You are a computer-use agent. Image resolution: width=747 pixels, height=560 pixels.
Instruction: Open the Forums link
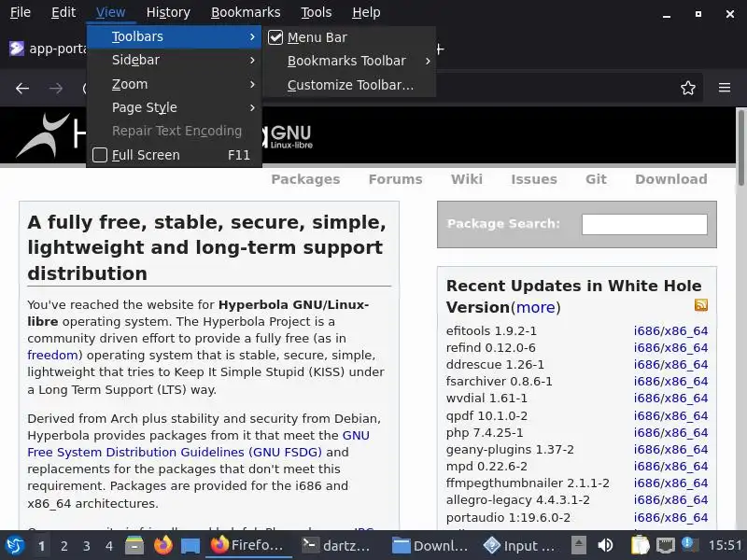pyautogui.click(x=395, y=179)
